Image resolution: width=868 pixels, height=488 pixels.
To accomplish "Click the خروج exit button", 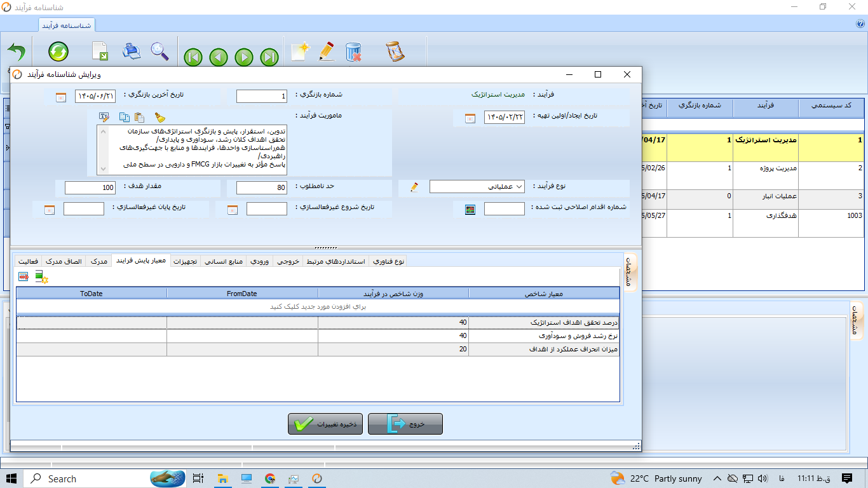I will coord(405,424).
